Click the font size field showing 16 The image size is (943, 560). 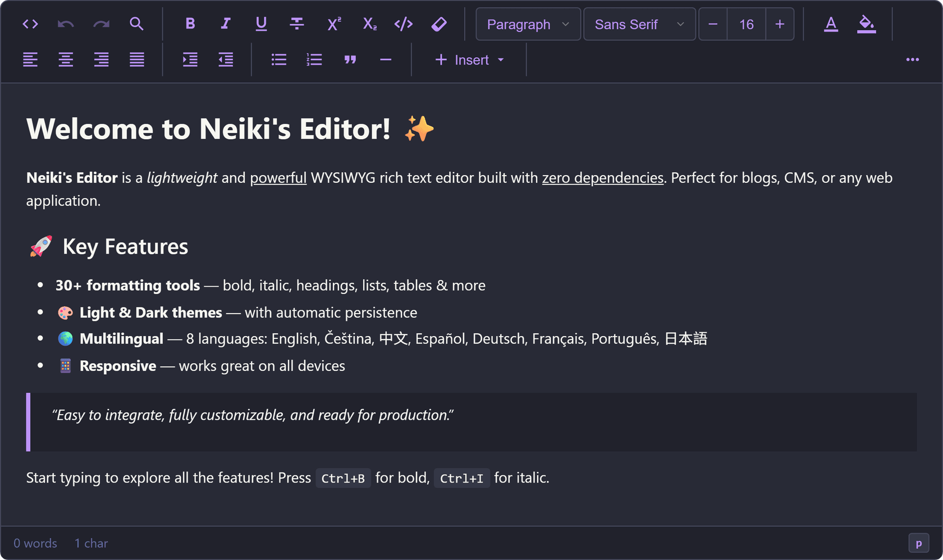point(747,24)
